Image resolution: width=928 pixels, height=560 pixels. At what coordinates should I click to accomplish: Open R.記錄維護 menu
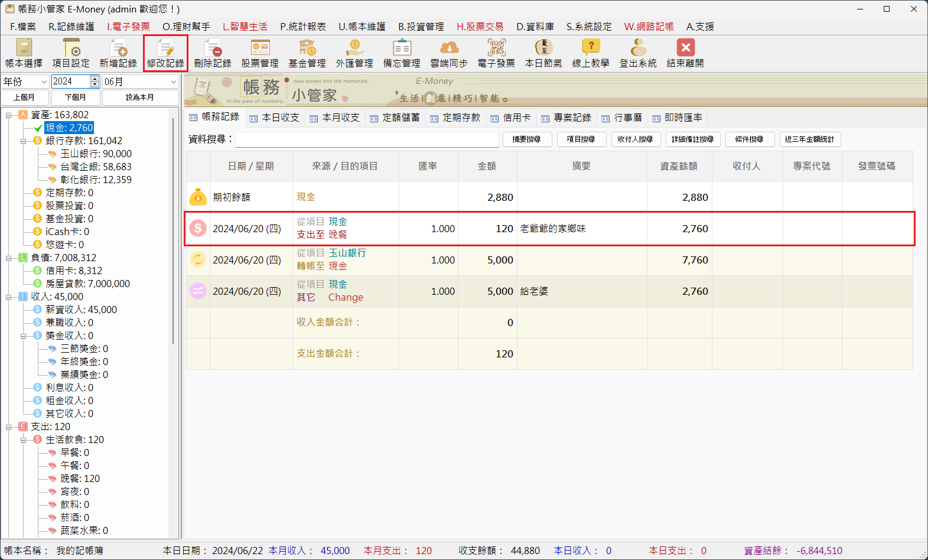tap(71, 27)
